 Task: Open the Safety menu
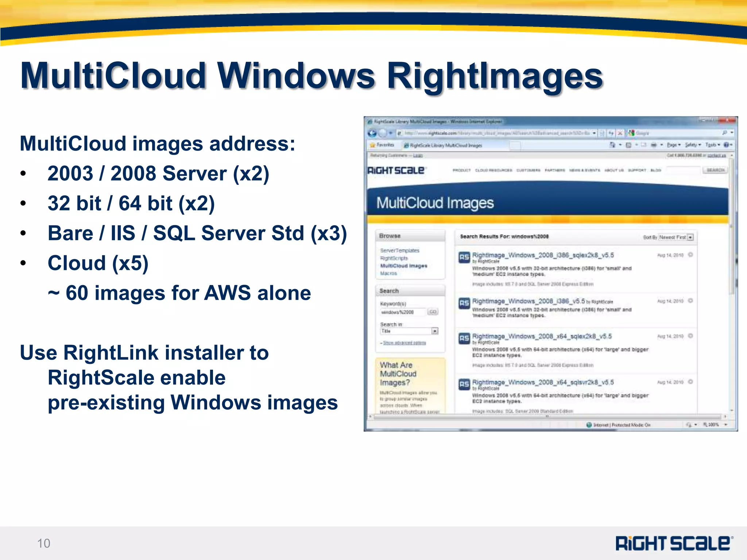tap(693, 145)
